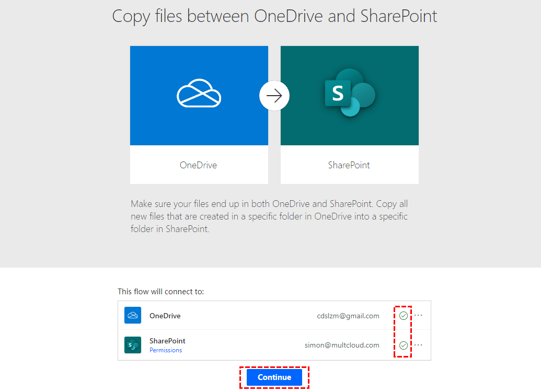Click the cdslzm@gmail.com account text
Screen dimensions: 541x392
coord(348,316)
